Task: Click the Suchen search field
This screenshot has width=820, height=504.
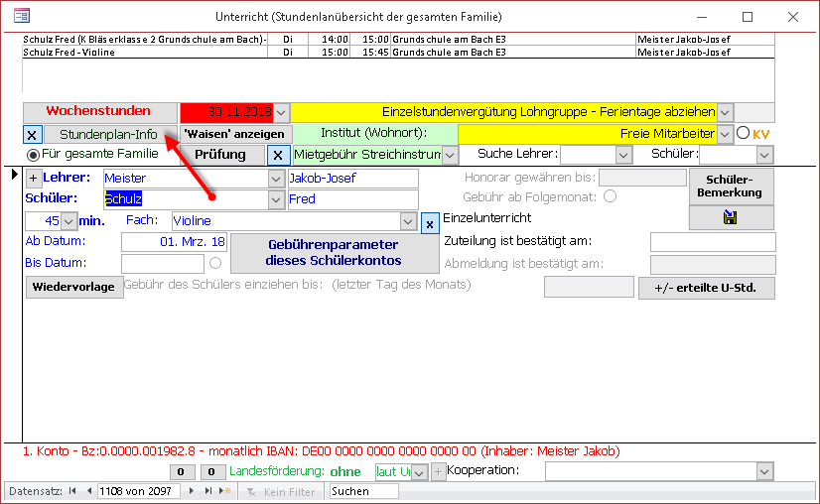Action: pyautogui.click(x=363, y=491)
